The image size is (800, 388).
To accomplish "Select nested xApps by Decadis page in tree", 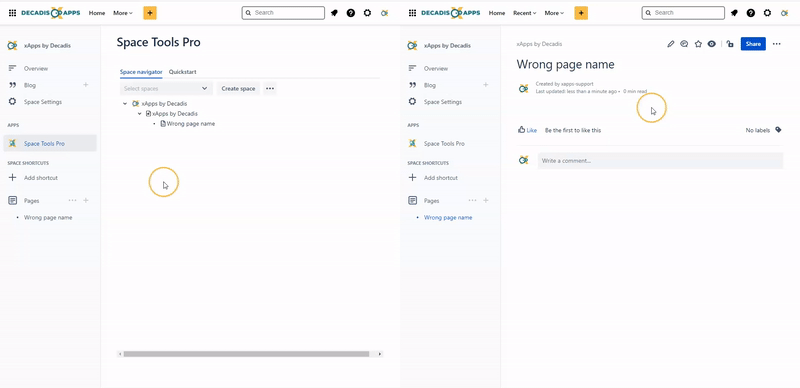I will (x=175, y=114).
